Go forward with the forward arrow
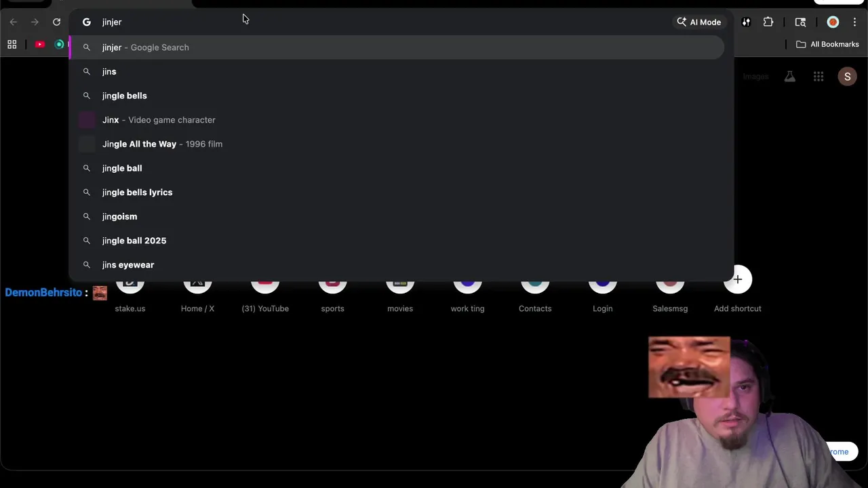 35,22
